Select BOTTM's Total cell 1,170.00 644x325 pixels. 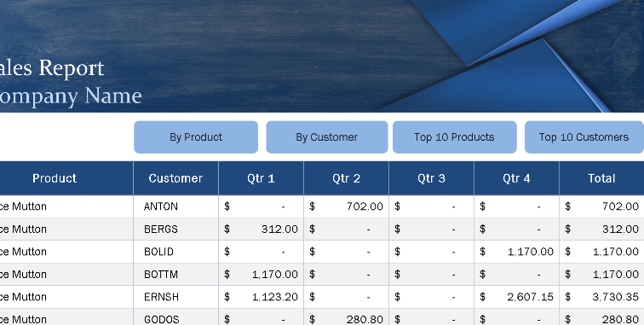click(x=601, y=275)
